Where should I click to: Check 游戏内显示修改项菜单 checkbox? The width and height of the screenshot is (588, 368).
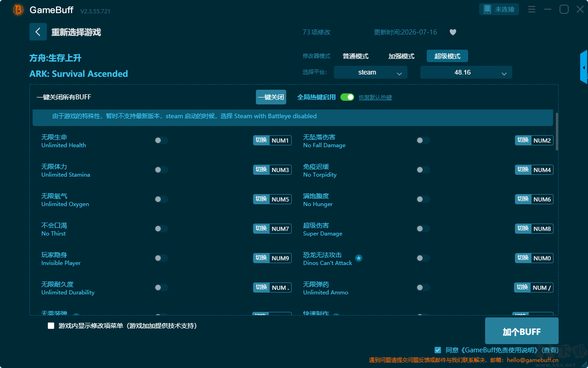[51, 326]
